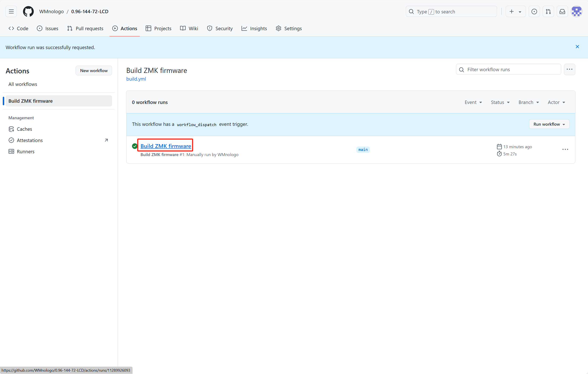Click the New workflow button
The height and width of the screenshot is (374, 588).
point(94,71)
